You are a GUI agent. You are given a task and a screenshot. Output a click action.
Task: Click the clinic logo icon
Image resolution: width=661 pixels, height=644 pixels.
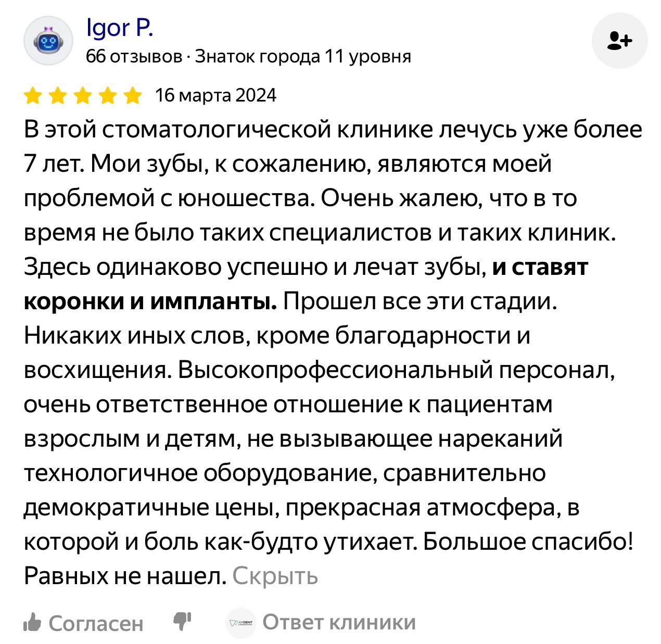click(241, 623)
